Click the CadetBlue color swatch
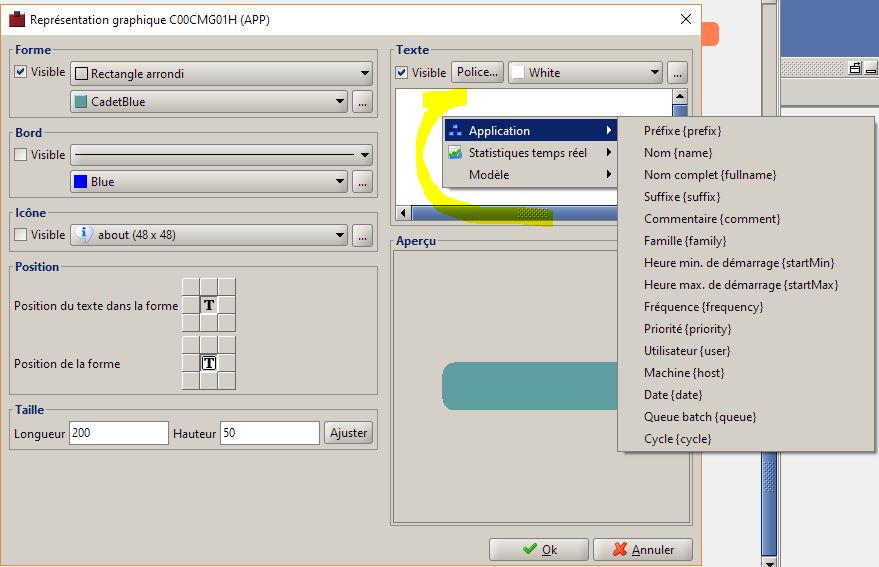Viewport: 879px width, 567px height. (x=81, y=102)
